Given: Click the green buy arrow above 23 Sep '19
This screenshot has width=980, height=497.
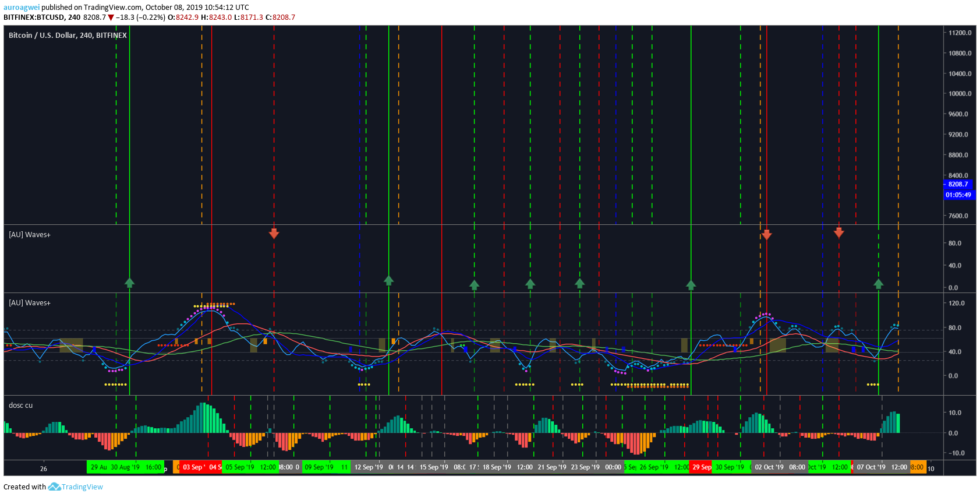Looking at the screenshot, I should click(x=579, y=283).
